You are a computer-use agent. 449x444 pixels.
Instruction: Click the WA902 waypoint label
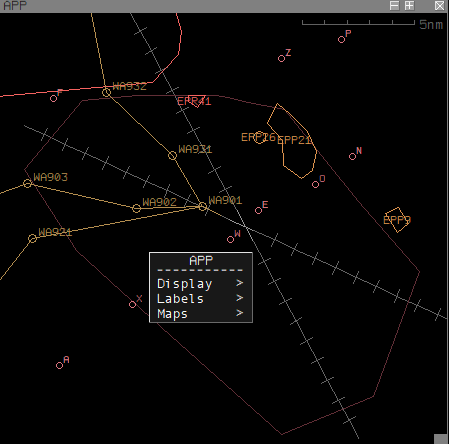(159, 202)
